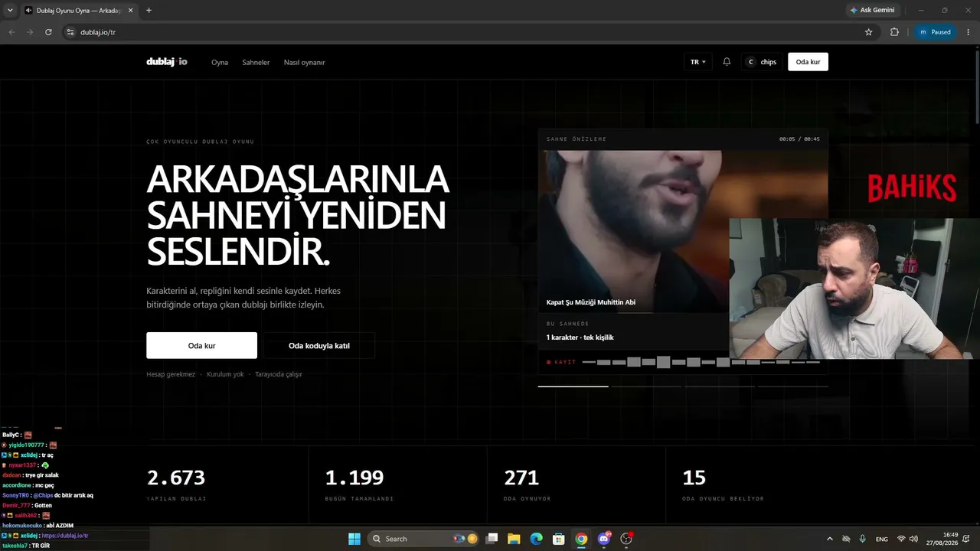View site information next to the URL
Image resolution: width=980 pixels, height=551 pixels.
[x=70, y=32]
